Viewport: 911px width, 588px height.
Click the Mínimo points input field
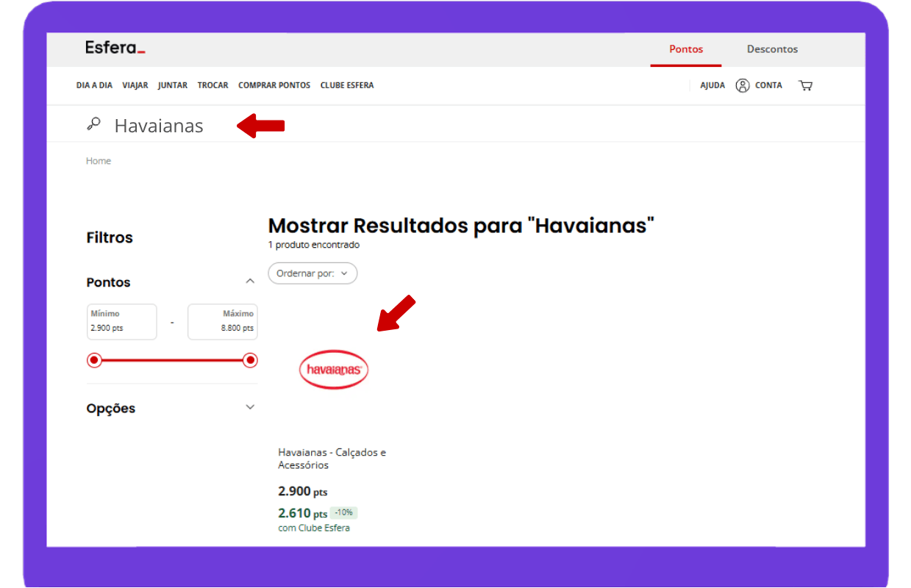pyautogui.click(x=121, y=322)
